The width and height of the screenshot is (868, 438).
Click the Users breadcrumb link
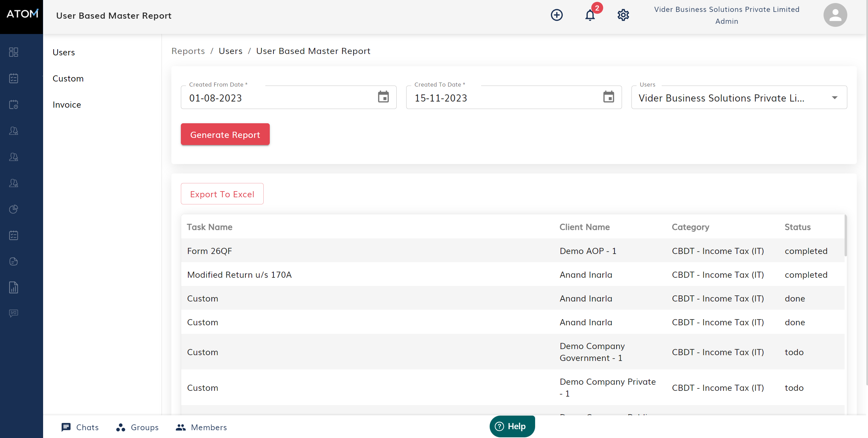230,51
